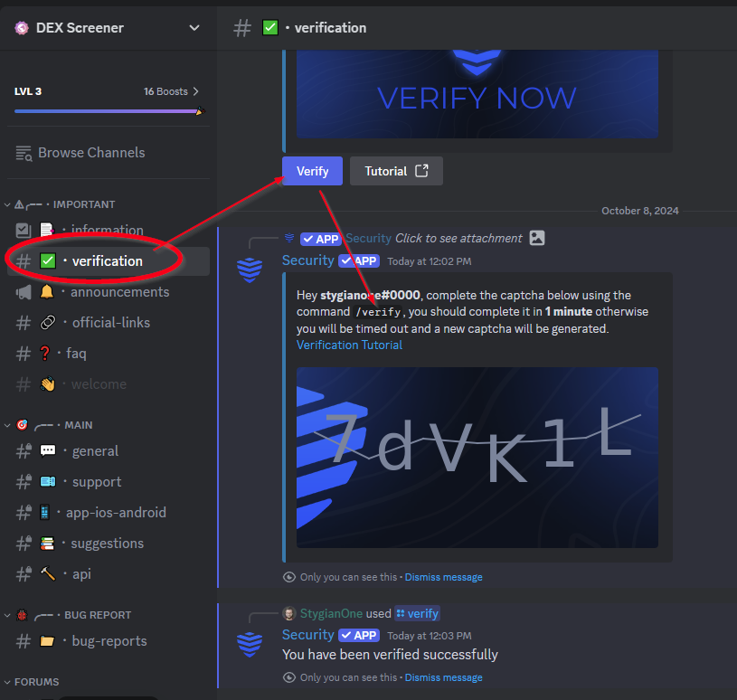This screenshot has width=737, height=700.
Task: Click the paperclip link emoji on official-links
Action: (48, 323)
